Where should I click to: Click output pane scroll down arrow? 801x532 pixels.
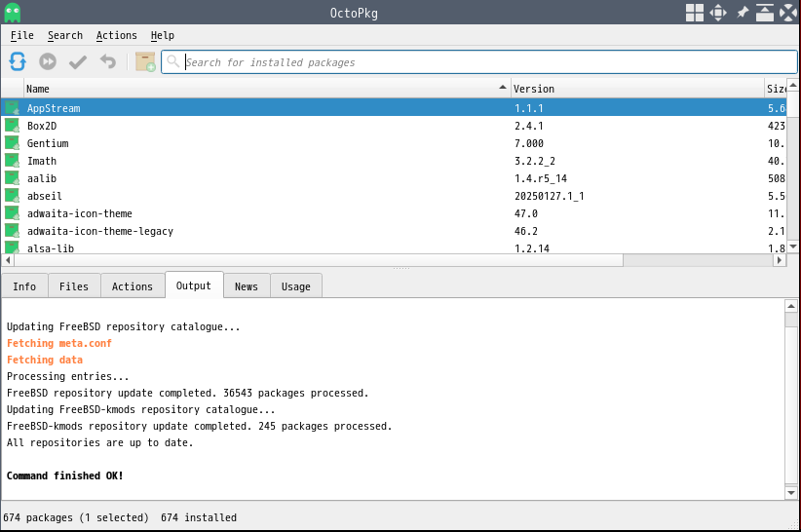tap(791, 493)
